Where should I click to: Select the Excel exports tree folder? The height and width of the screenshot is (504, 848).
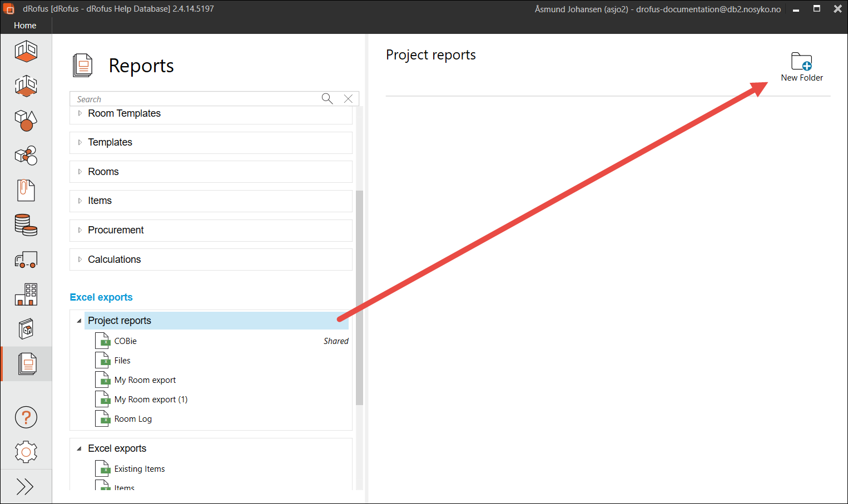[117, 448]
